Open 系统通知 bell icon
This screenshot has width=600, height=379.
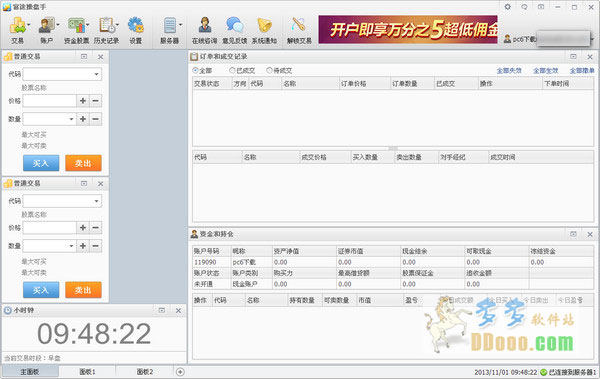pyautogui.click(x=264, y=26)
